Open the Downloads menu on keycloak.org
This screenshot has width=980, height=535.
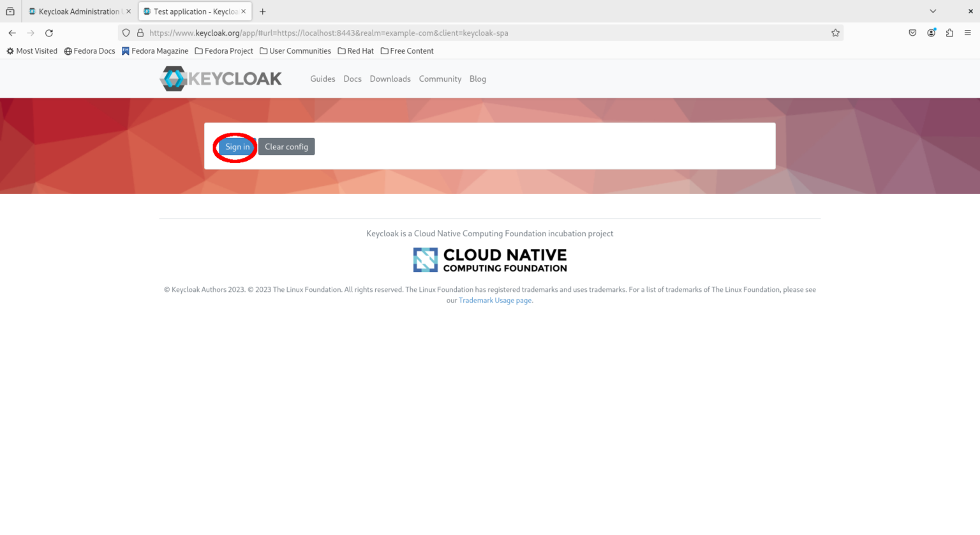(x=390, y=79)
